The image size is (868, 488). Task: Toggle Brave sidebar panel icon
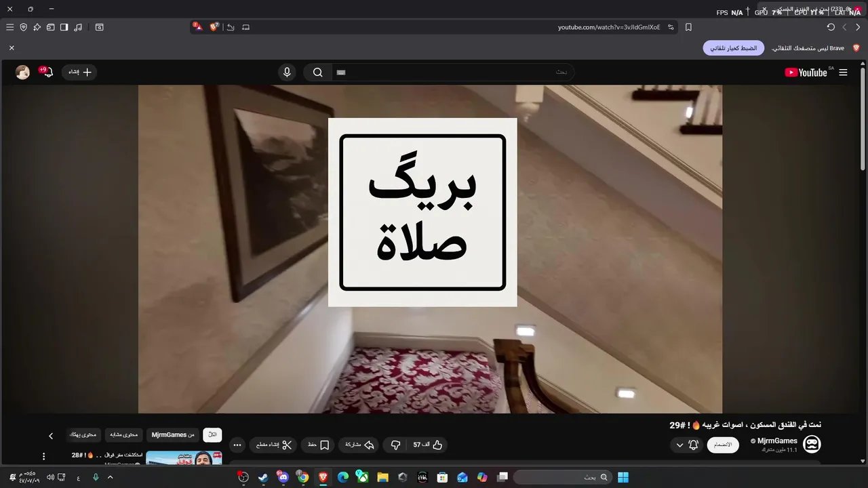[64, 27]
